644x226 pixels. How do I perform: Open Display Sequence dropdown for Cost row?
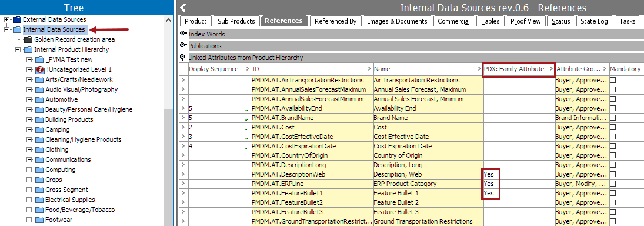click(246, 129)
